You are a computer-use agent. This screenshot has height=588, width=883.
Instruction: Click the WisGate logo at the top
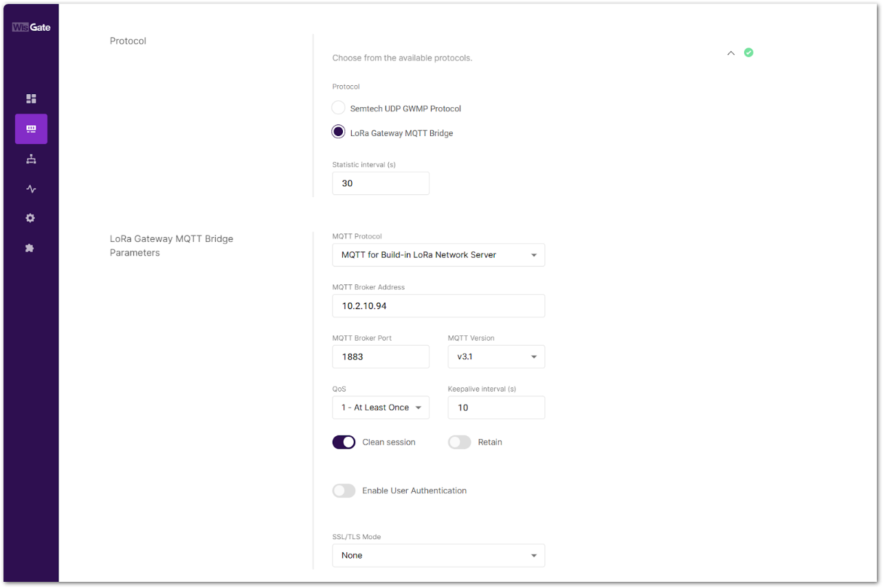pyautogui.click(x=30, y=27)
